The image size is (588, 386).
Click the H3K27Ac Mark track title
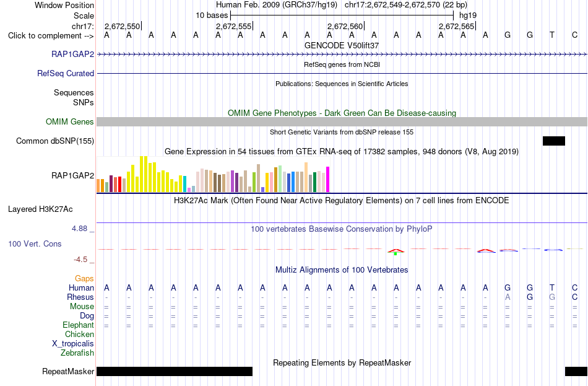tap(342, 201)
